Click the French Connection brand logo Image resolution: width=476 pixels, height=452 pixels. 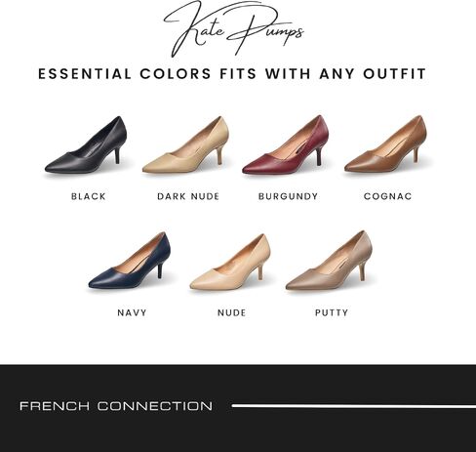tap(116, 406)
